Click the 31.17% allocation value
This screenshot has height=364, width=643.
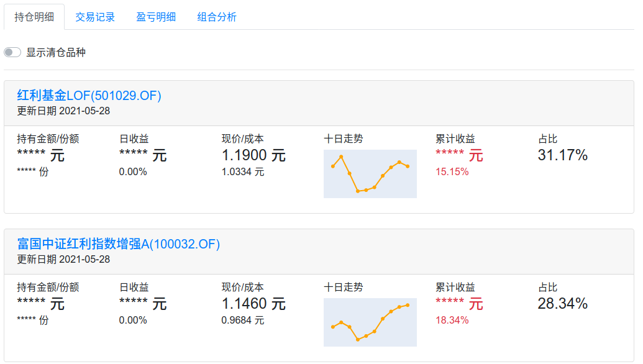pyautogui.click(x=563, y=155)
